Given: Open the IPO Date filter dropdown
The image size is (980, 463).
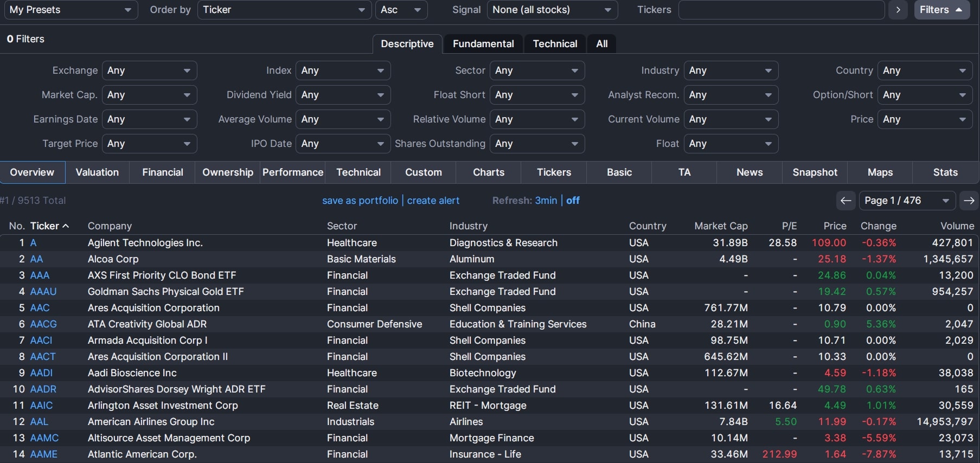Looking at the screenshot, I should 343,144.
